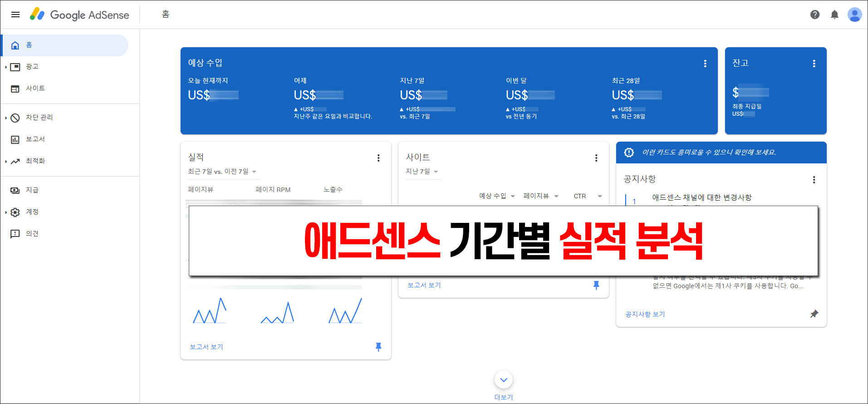Select 홈 in the sidebar
Image resolution: width=868 pixels, height=404 pixels.
[x=65, y=45]
